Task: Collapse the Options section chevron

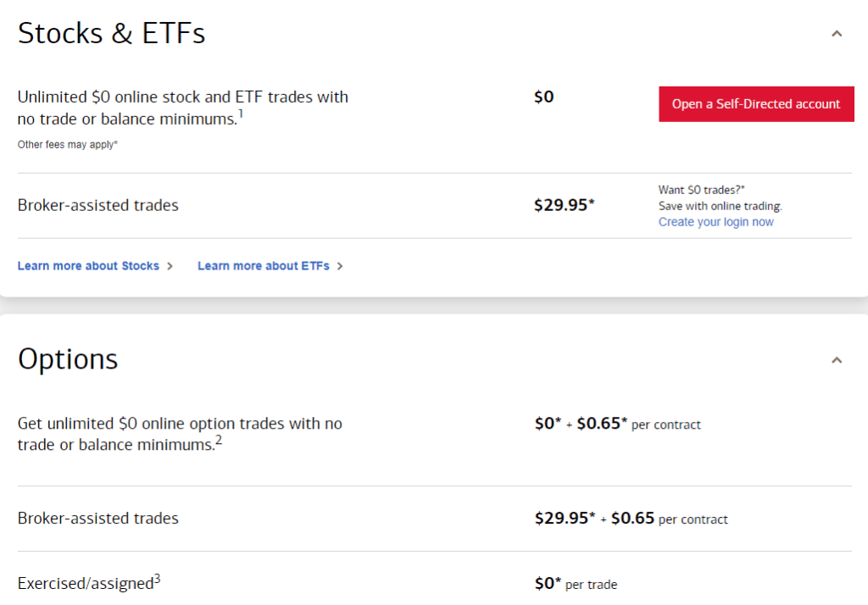Action: point(837,360)
